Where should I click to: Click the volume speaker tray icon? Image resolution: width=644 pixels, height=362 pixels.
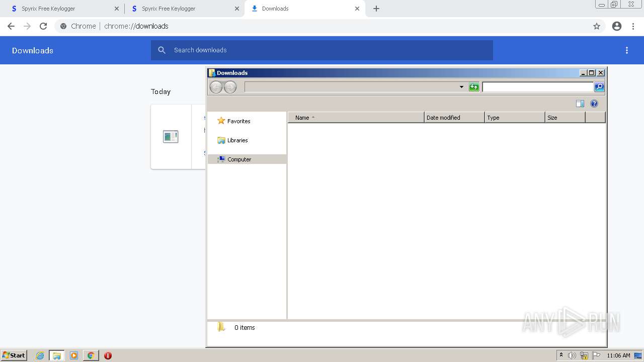[x=572, y=355]
